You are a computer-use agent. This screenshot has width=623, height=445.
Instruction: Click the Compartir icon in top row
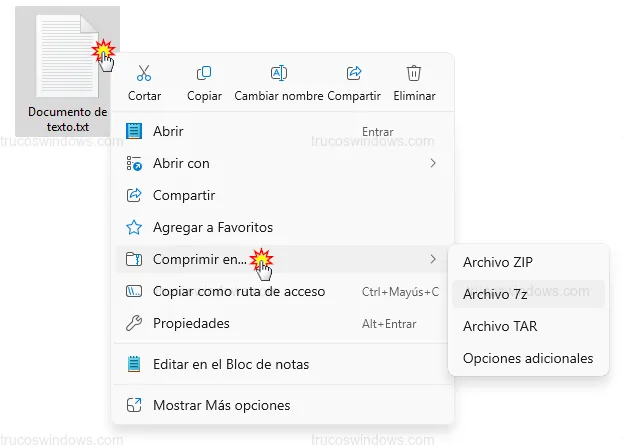(x=353, y=74)
